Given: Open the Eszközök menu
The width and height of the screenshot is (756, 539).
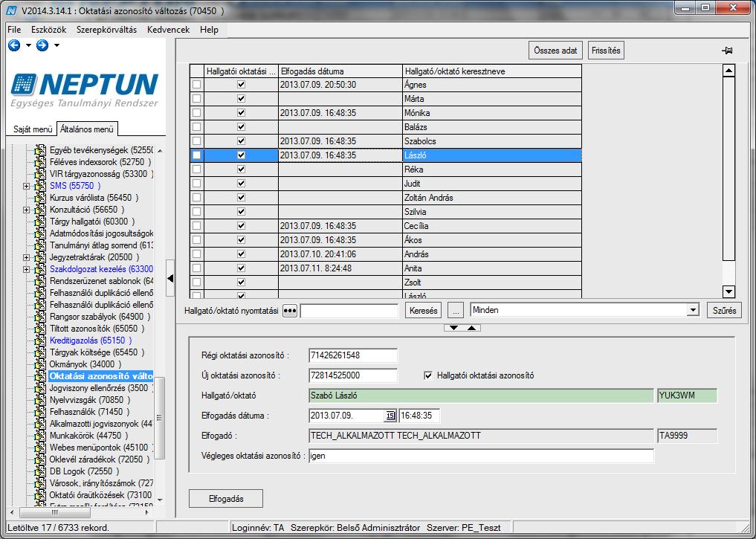Looking at the screenshot, I should [49, 30].
